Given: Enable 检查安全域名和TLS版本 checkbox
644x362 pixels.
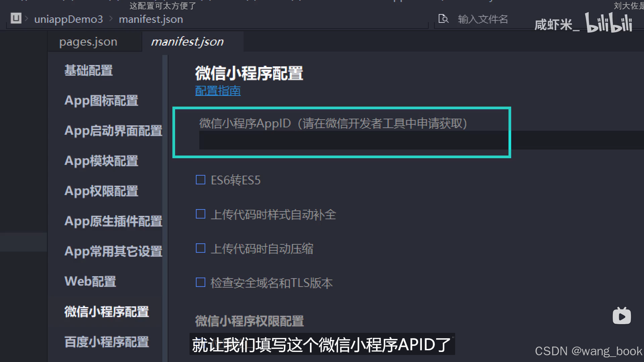Looking at the screenshot, I should click(x=201, y=283).
